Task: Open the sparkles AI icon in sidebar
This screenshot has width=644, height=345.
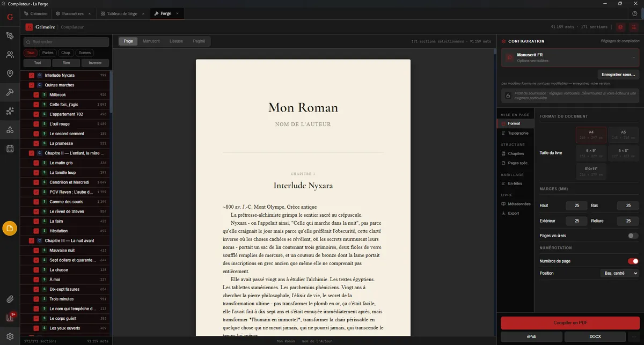Action: (10, 111)
